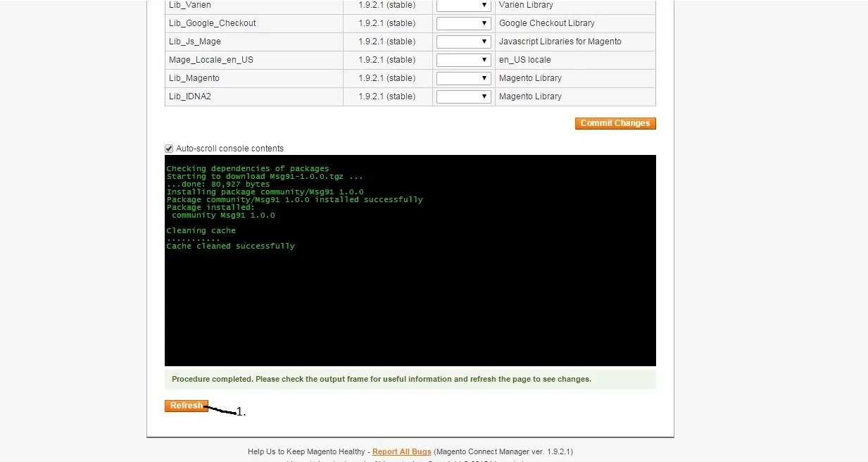
Task: Click the Varien Library description
Action: coord(527,5)
